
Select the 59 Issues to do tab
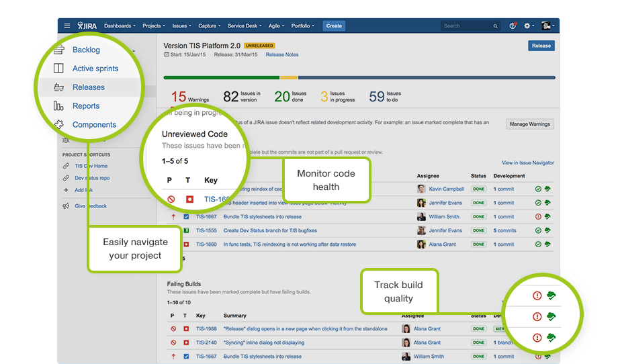point(385,97)
